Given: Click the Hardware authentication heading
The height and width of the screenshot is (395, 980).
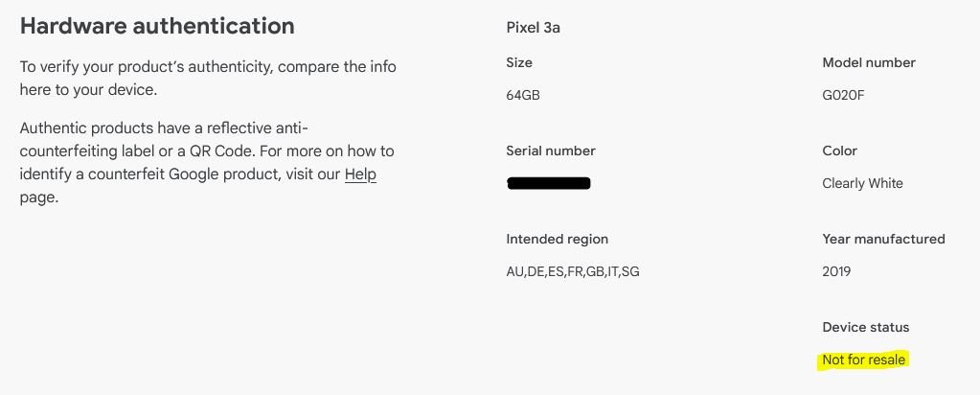Looking at the screenshot, I should pyautogui.click(x=157, y=27).
